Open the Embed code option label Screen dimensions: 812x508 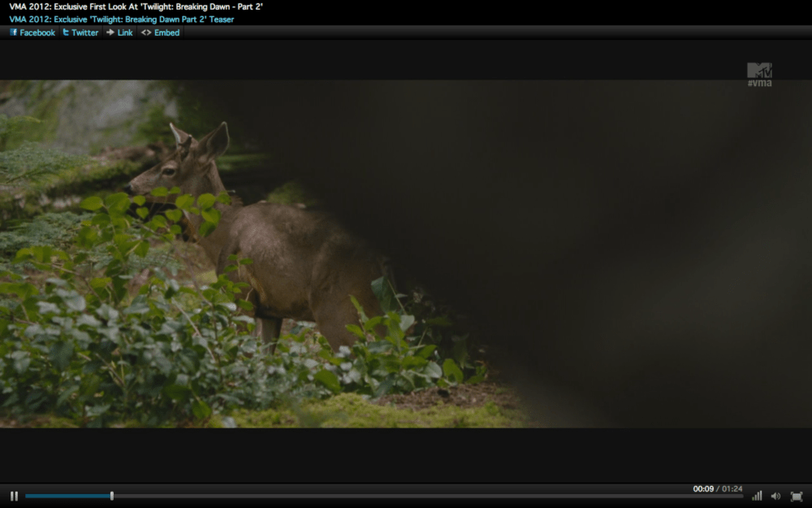166,33
